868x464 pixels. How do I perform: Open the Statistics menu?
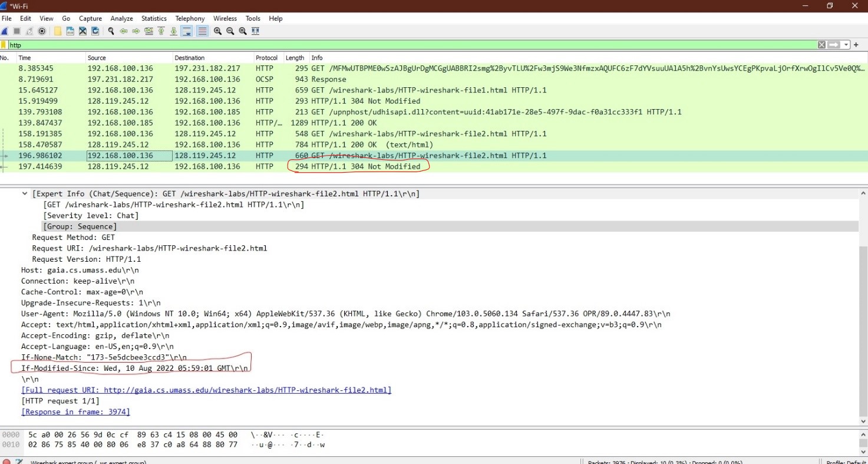(154, 18)
